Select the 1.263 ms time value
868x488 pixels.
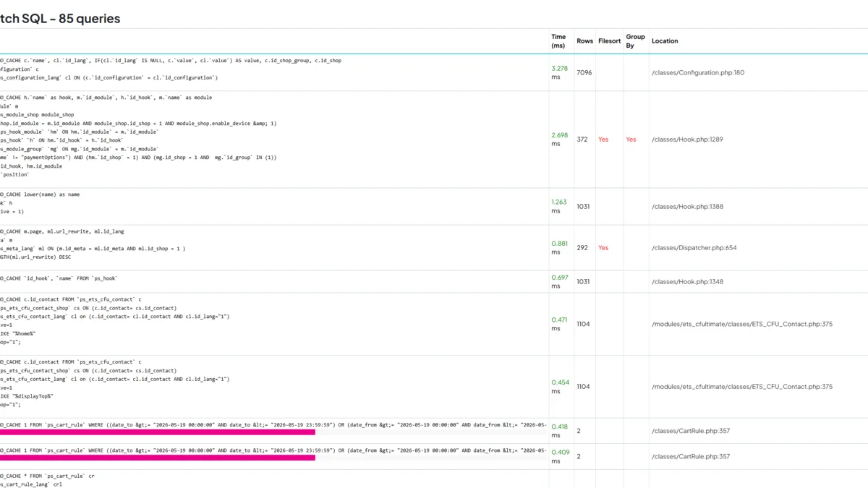click(x=559, y=206)
